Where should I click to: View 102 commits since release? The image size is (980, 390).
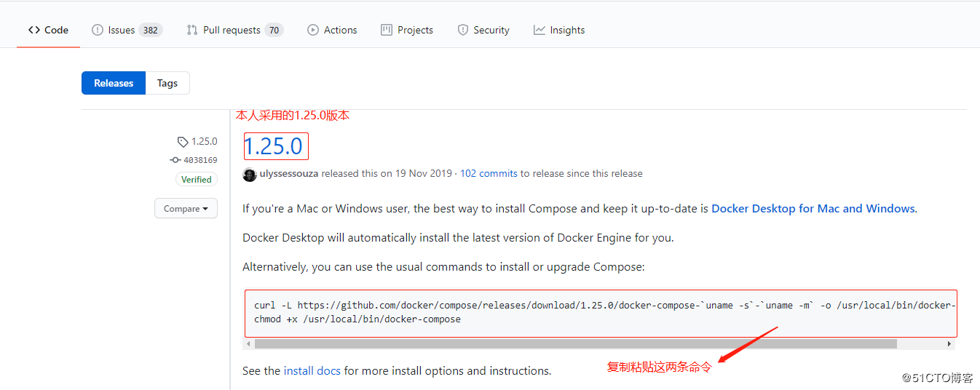click(489, 174)
